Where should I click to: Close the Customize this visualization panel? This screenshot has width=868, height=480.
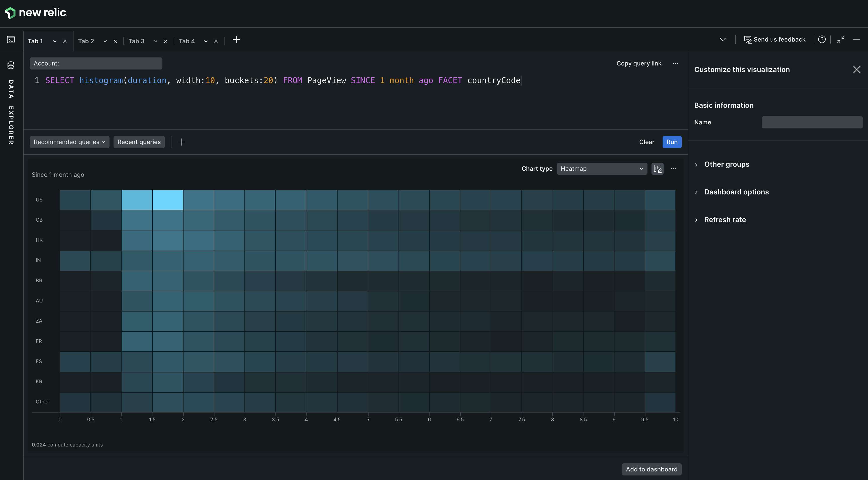coord(857,70)
